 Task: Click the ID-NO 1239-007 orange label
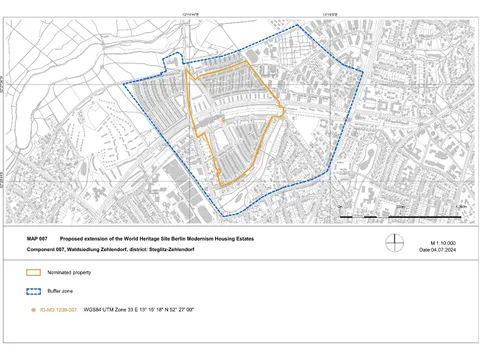point(58,310)
